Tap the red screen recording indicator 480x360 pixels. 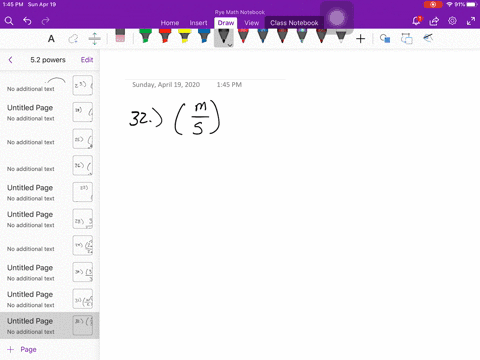click(433, 4)
